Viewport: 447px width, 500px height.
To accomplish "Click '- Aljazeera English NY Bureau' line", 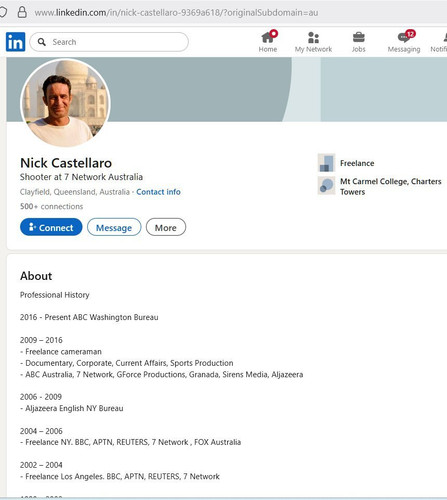I will 72,408.
